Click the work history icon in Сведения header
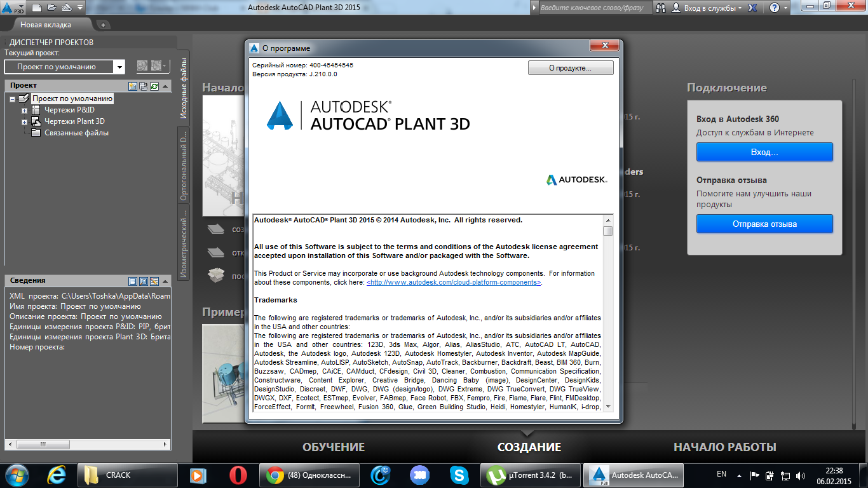This screenshot has width=868, height=488. [154, 281]
